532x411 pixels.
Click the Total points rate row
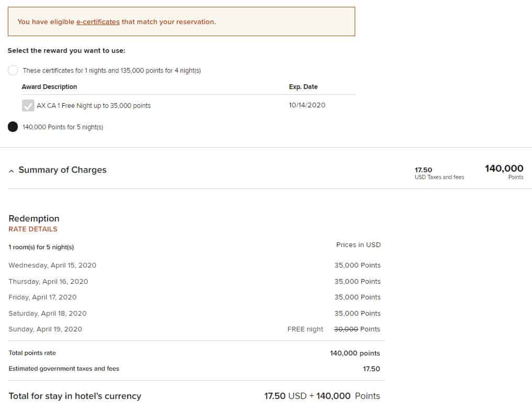coord(32,353)
